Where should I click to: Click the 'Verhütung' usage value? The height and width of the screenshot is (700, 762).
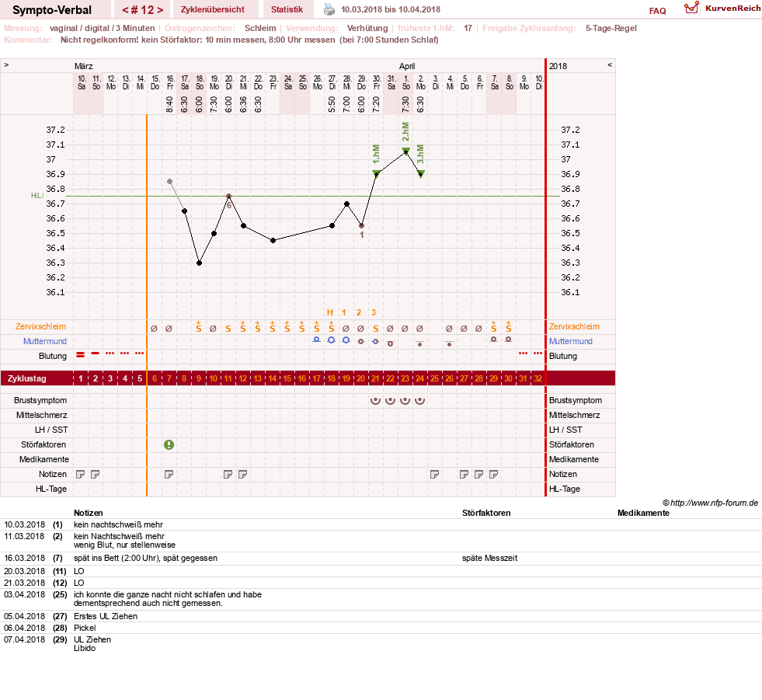click(x=367, y=28)
